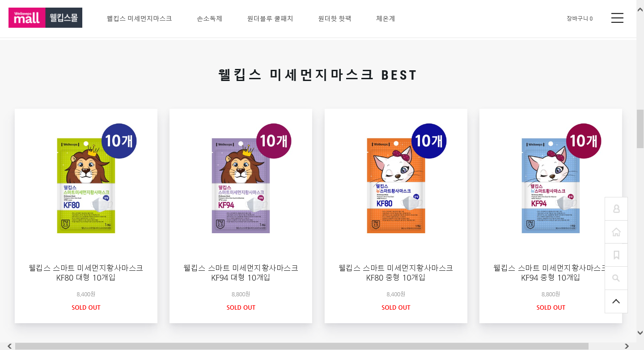Go to the 원더핫 핫팩 category
The image size is (644, 350).
(x=335, y=18)
